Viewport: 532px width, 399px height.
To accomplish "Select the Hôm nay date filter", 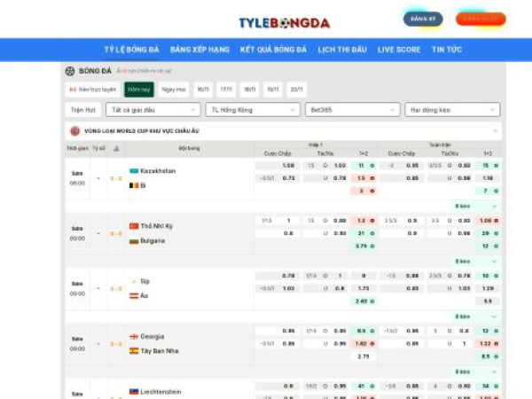I will point(138,90).
